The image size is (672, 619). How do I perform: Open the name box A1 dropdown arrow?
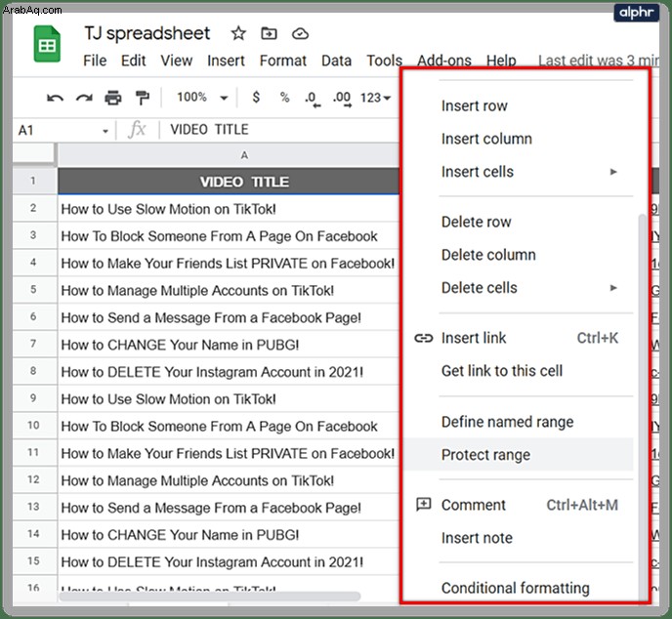[x=105, y=131]
